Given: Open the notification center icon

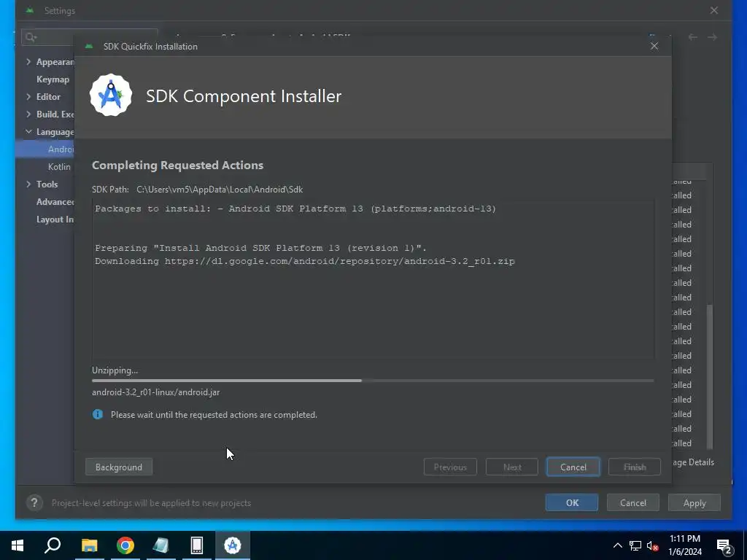Looking at the screenshot, I should [x=724, y=546].
